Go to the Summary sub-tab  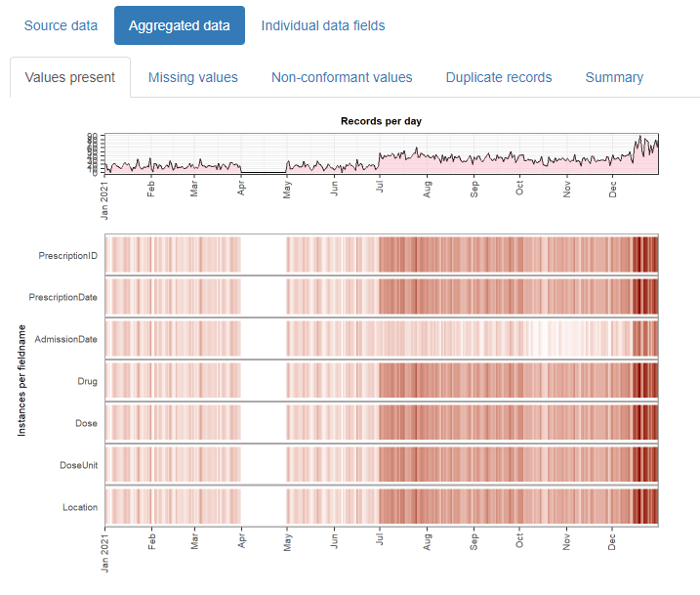tap(614, 77)
